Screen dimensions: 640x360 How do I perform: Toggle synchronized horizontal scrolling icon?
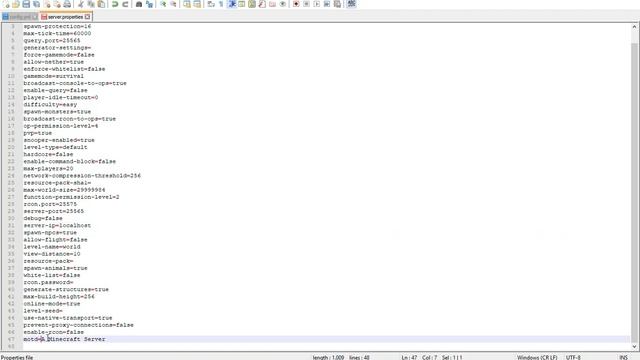coord(197,4)
